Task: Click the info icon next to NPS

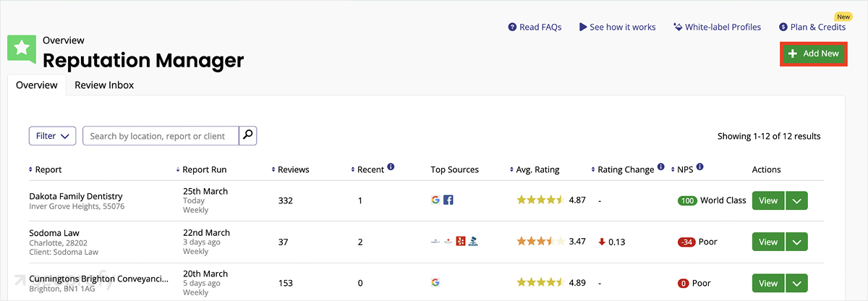Action: [x=699, y=167]
